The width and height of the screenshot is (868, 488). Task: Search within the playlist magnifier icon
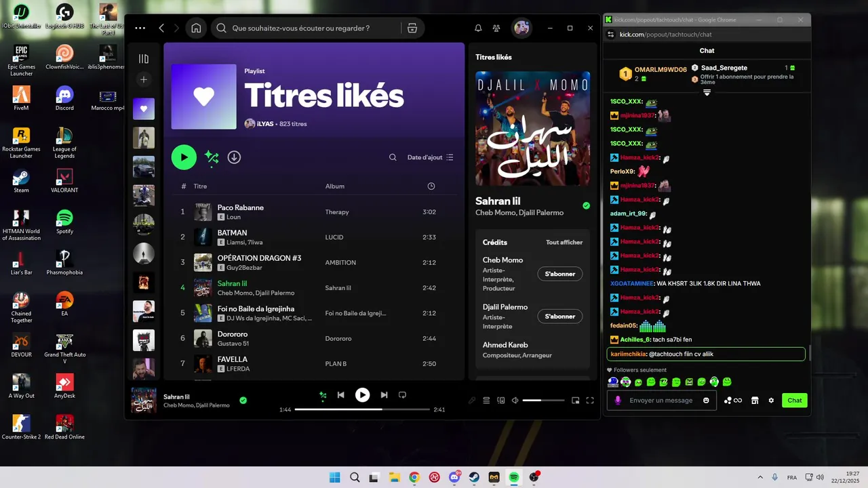(x=393, y=157)
